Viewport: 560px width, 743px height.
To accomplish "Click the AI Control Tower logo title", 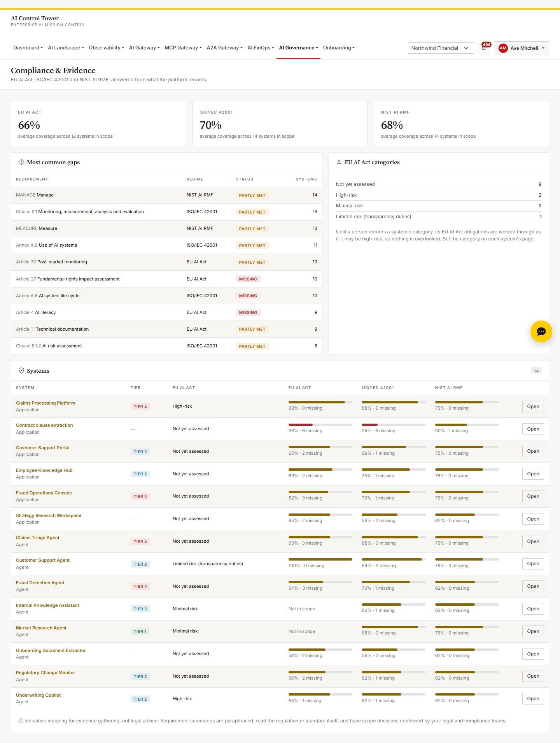I will click(35, 18).
